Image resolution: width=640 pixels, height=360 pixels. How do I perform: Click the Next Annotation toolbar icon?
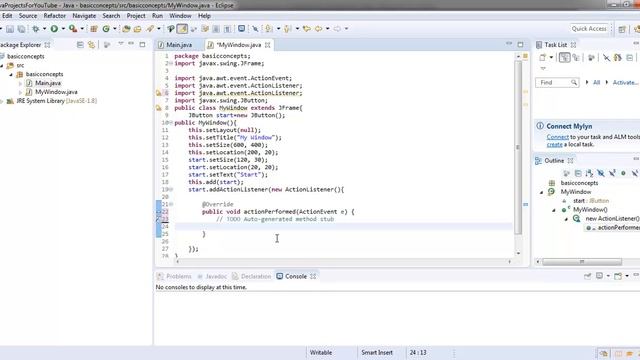tap(268, 29)
